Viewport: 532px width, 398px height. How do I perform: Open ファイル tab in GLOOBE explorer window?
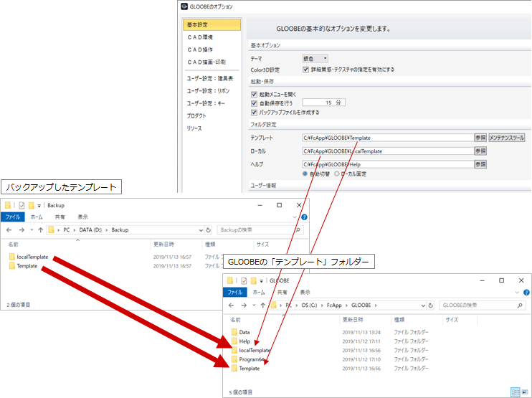coord(234,292)
